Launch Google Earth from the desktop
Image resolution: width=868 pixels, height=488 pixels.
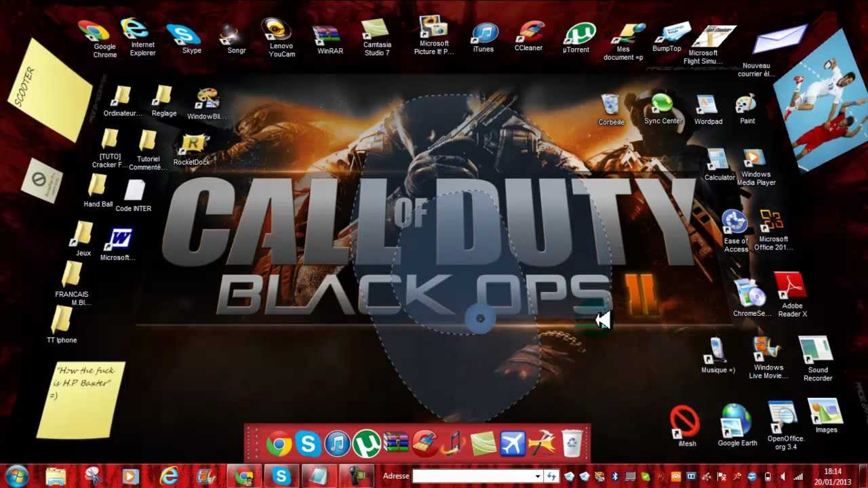[736, 422]
